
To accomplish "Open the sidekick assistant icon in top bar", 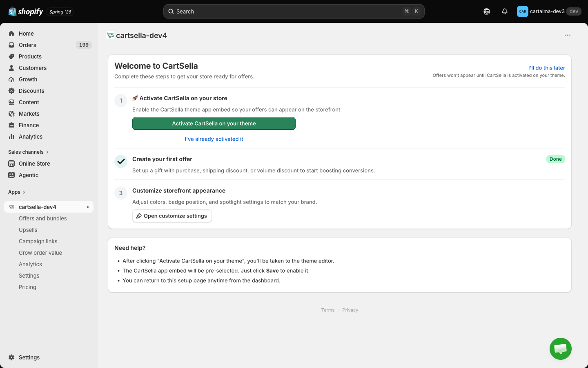I will coord(487,11).
